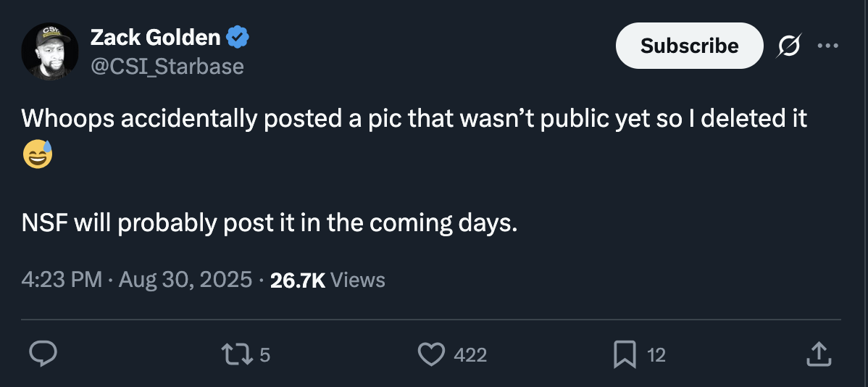Click the repost count of 5

pos(264,355)
